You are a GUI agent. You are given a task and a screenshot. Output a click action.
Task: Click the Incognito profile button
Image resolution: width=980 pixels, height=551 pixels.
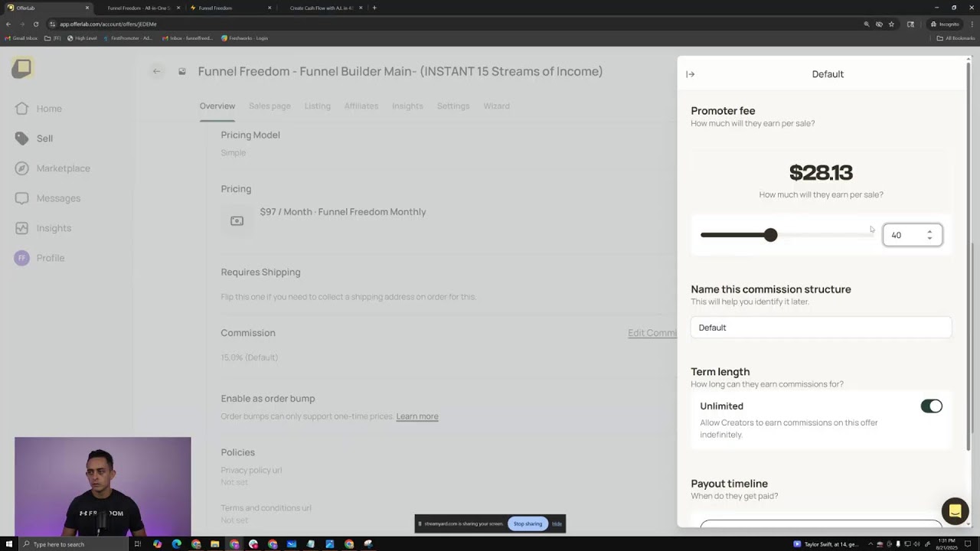945,24
